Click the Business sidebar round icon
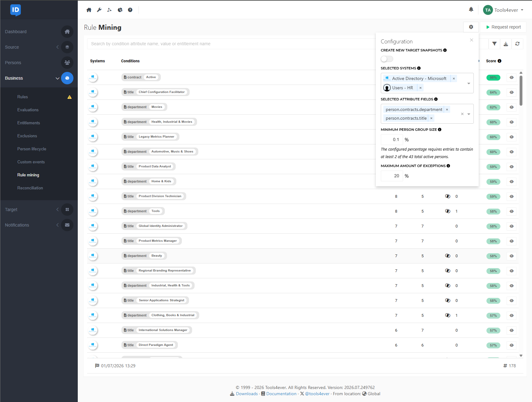 point(67,78)
